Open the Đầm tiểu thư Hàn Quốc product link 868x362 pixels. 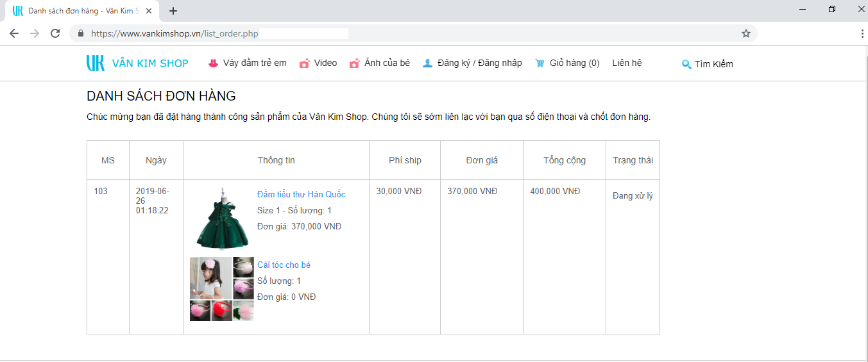(301, 194)
